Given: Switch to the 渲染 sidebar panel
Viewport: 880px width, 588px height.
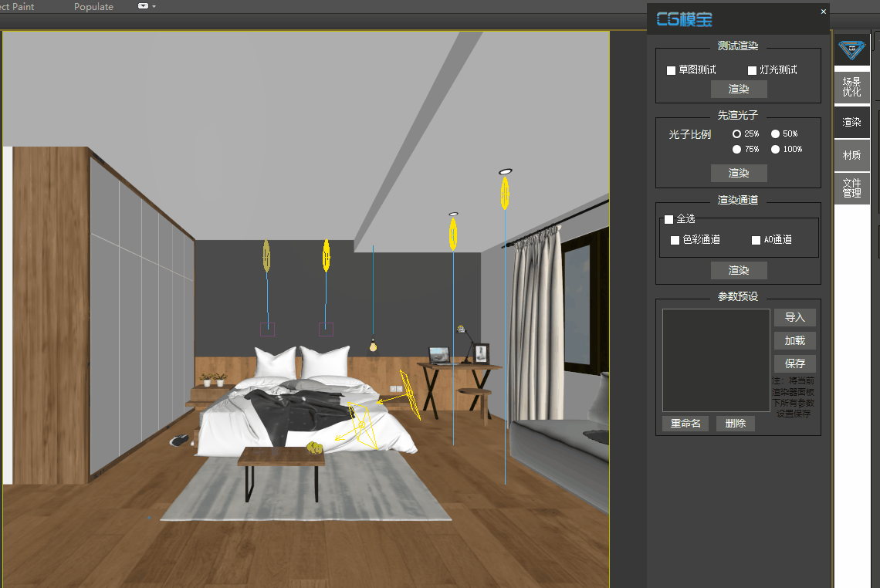Looking at the screenshot, I should click(851, 121).
